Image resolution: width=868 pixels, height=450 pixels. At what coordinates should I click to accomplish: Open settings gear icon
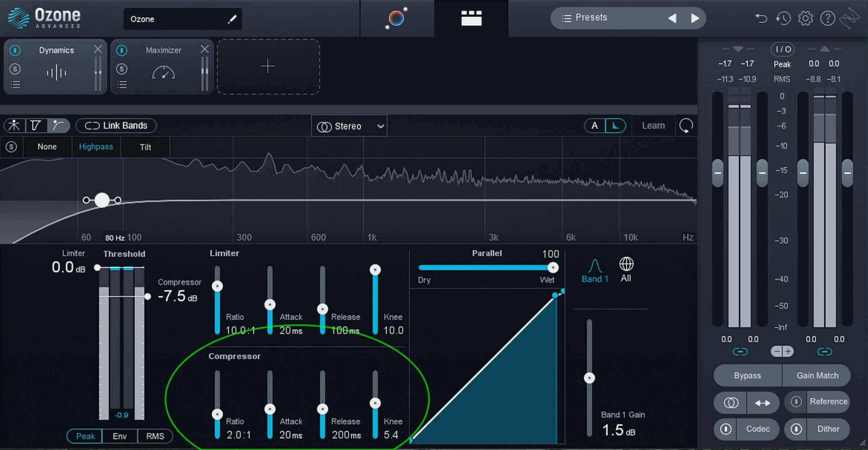click(805, 18)
